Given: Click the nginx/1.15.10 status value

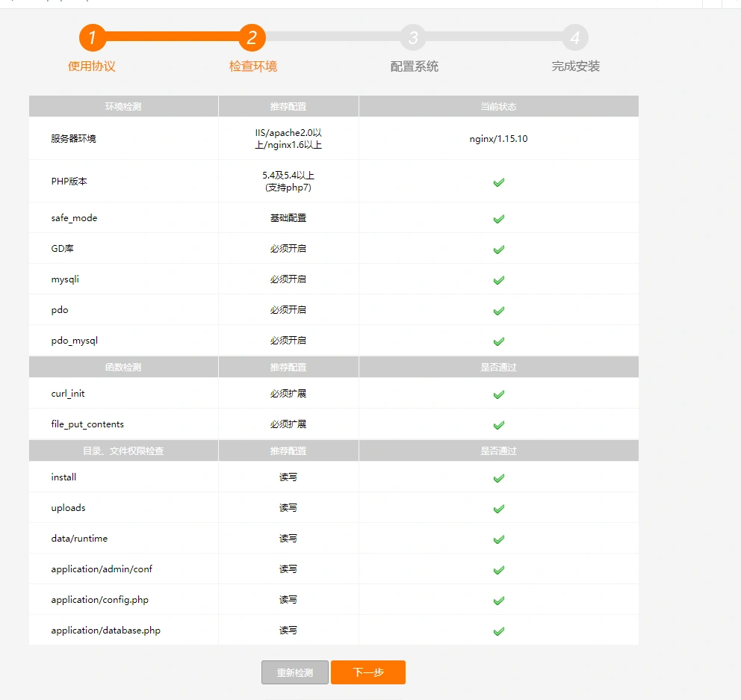Looking at the screenshot, I should coord(498,138).
